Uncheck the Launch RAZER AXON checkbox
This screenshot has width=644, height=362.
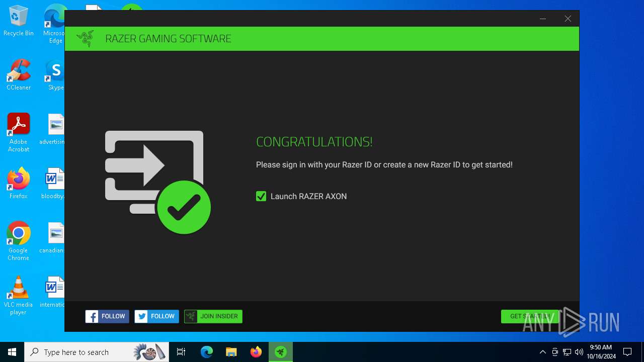click(x=261, y=196)
